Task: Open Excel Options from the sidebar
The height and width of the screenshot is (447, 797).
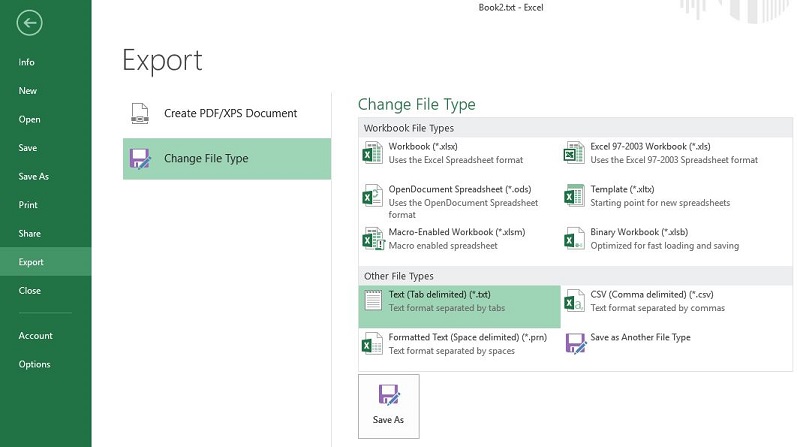Action: [35, 364]
